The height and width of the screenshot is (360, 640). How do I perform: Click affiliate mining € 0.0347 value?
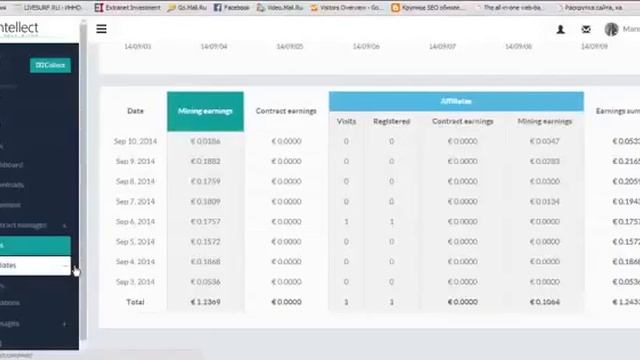tap(544, 141)
